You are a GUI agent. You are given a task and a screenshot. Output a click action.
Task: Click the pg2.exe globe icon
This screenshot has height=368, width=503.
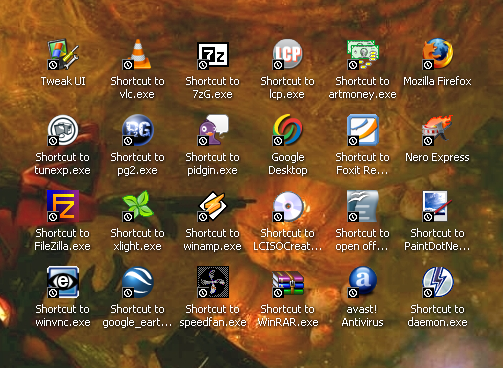(x=138, y=130)
